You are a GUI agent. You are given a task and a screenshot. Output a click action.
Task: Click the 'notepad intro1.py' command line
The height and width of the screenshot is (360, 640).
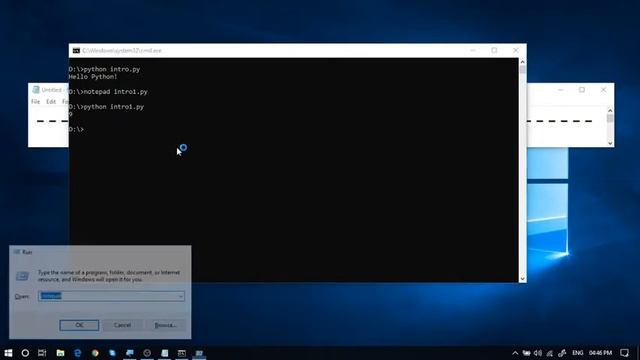[108, 92]
